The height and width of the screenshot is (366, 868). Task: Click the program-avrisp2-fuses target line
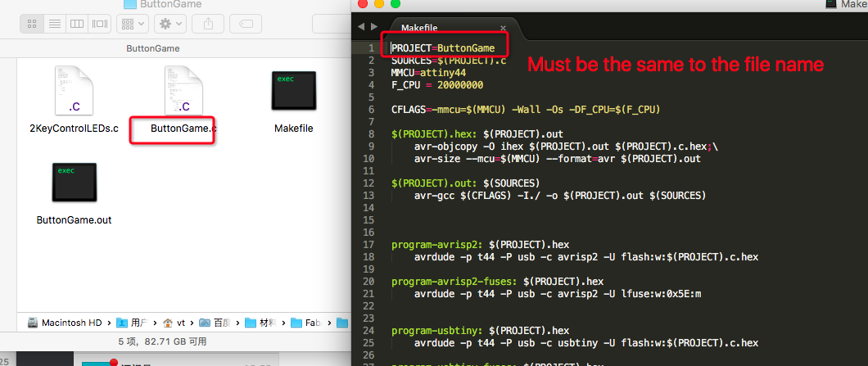coord(497,282)
